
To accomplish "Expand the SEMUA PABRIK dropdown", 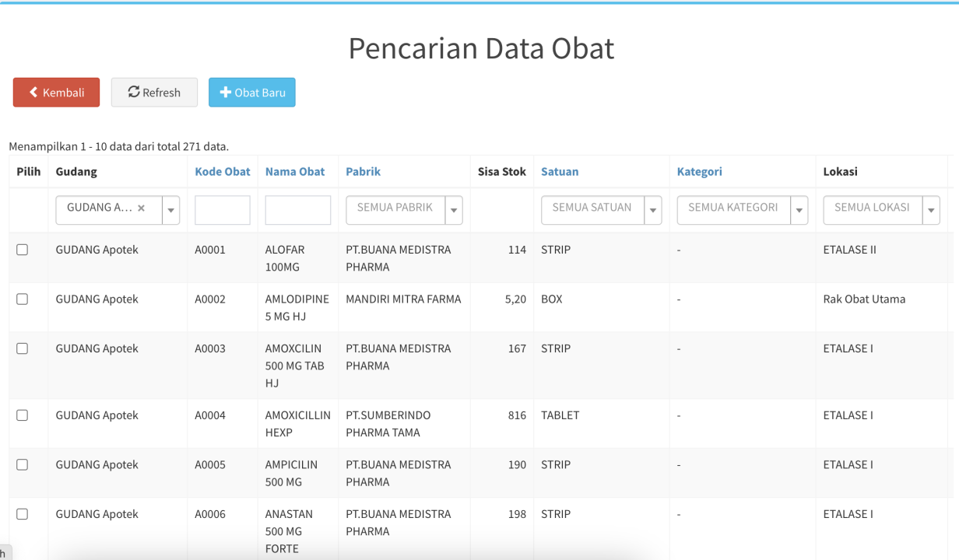I will tap(454, 210).
